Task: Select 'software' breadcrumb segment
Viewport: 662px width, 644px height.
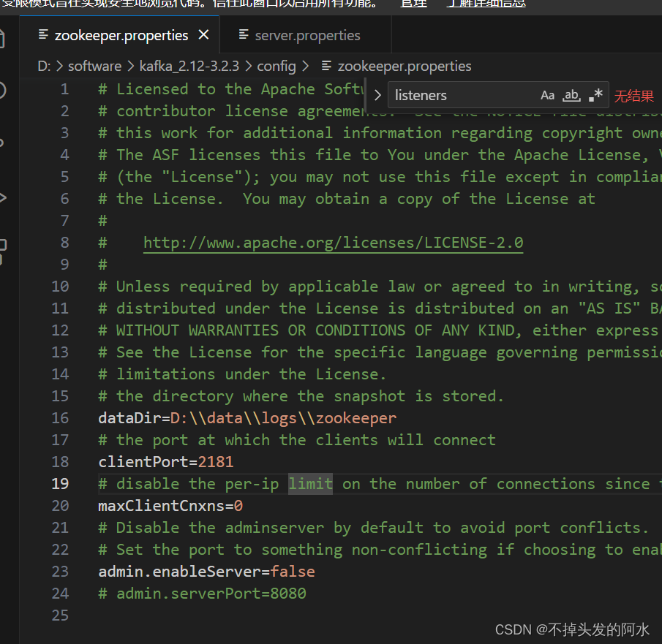Action: click(x=95, y=67)
